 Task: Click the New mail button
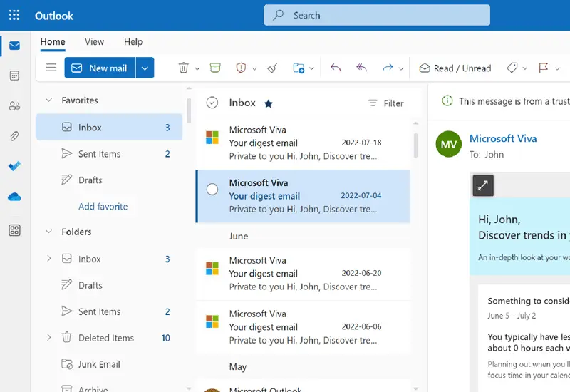100,68
